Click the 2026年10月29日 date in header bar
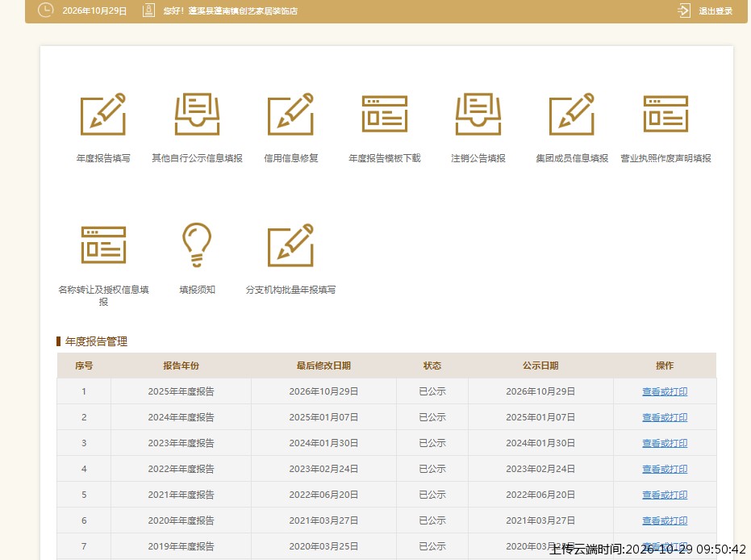Image resolution: width=751 pixels, height=560 pixels. tap(94, 11)
